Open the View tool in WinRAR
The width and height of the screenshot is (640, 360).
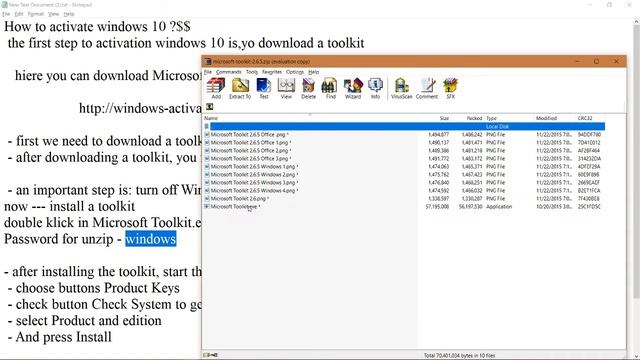tap(286, 89)
